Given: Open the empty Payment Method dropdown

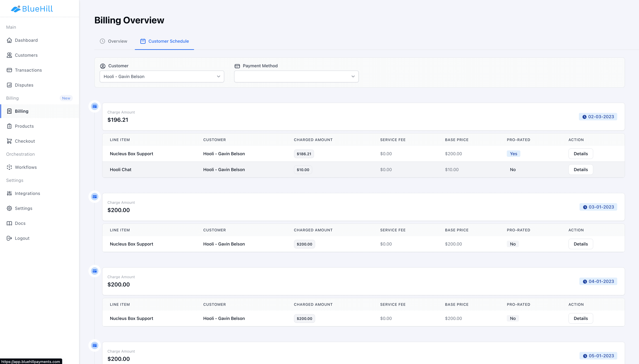Looking at the screenshot, I should pos(296,77).
